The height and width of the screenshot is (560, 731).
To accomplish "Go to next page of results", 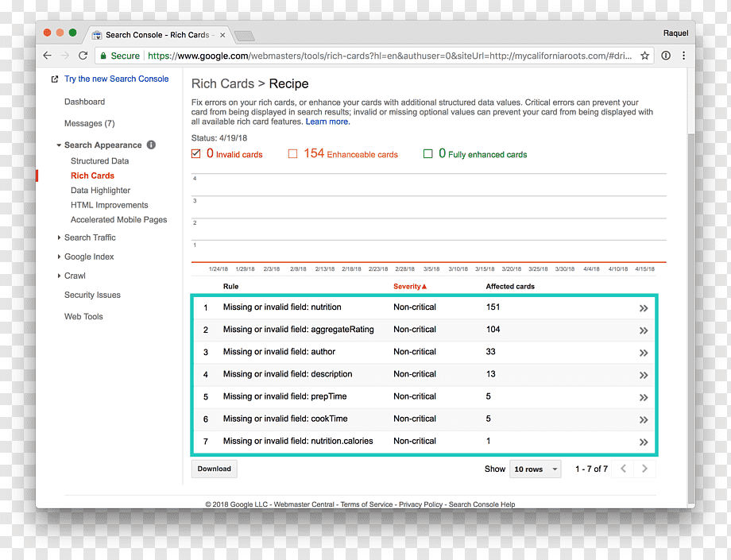I will tap(644, 469).
